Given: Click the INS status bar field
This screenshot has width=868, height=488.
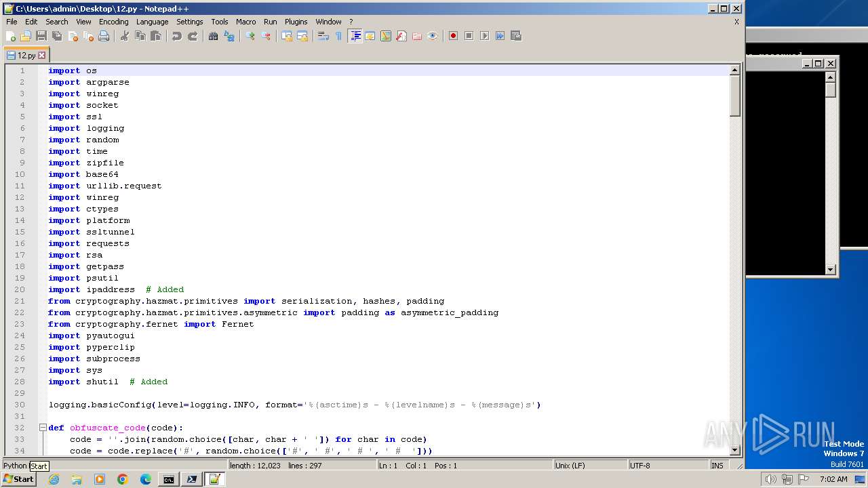Looking at the screenshot, I should [717, 466].
